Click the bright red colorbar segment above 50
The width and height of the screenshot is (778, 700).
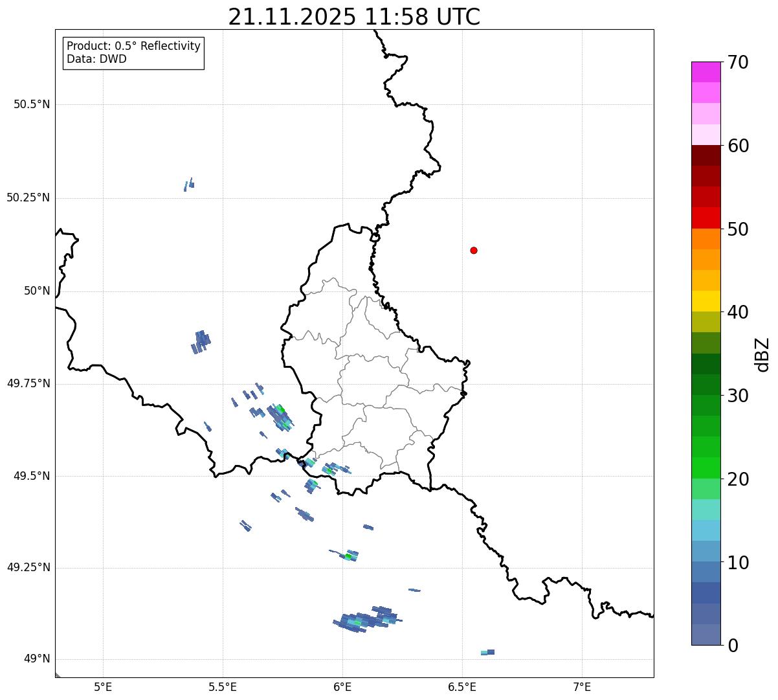(x=706, y=218)
